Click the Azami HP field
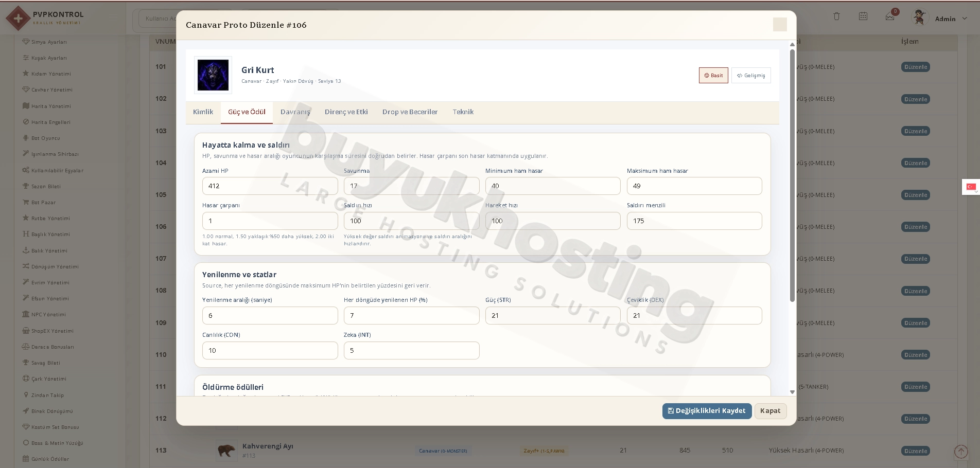This screenshot has width=980, height=468. tap(270, 186)
